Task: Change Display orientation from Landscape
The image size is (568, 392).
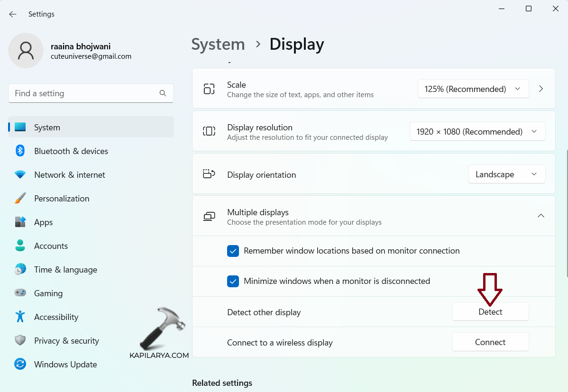Action: [x=506, y=174]
